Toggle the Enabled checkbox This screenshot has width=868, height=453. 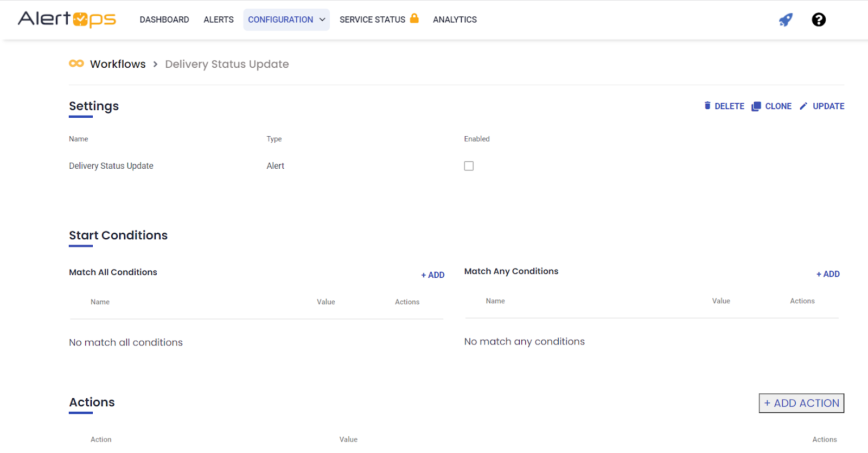469,166
